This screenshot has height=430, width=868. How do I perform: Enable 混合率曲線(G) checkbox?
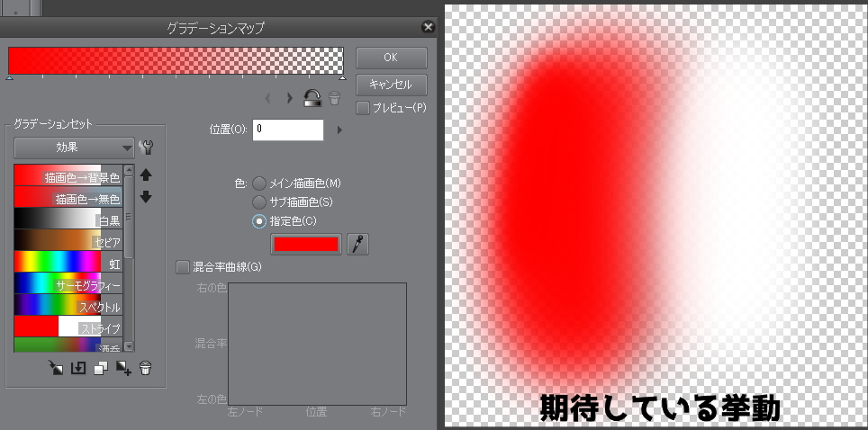(x=183, y=267)
